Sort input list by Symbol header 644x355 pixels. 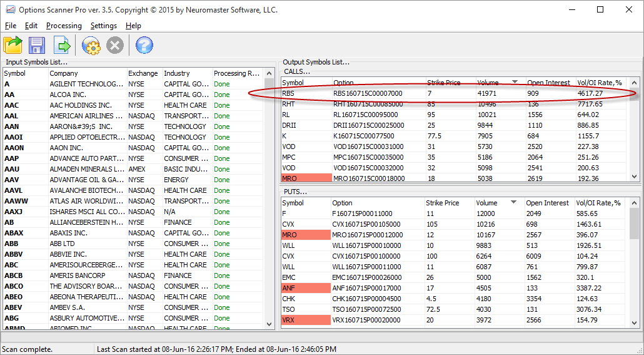tap(26, 73)
